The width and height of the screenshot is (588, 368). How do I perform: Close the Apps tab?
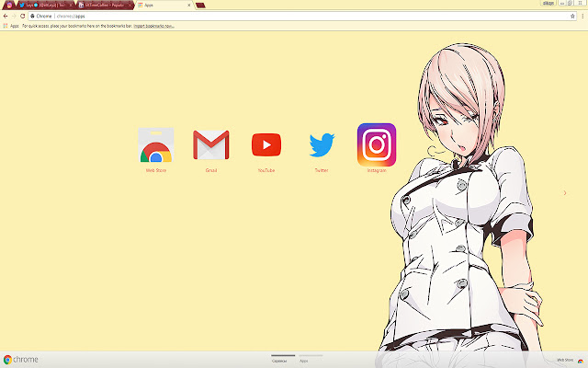point(189,6)
